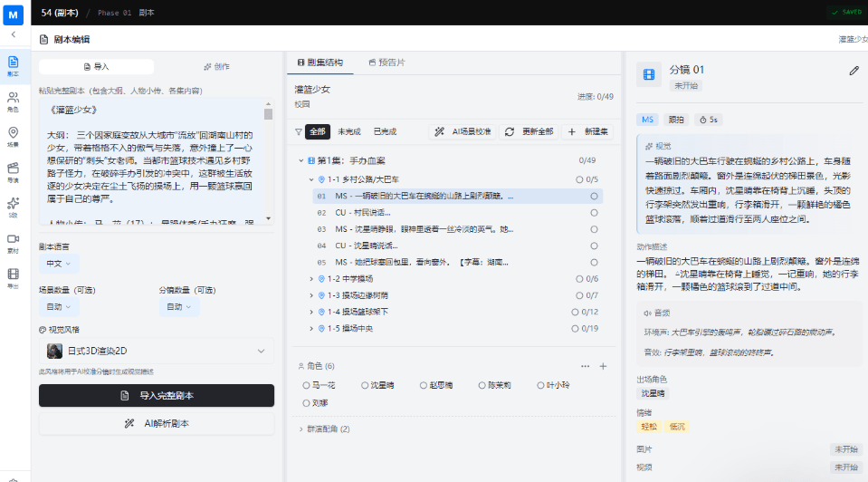This screenshot has width=868, height=482.
Task: Click the script text area scrollbar
Action: (x=268, y=114)
